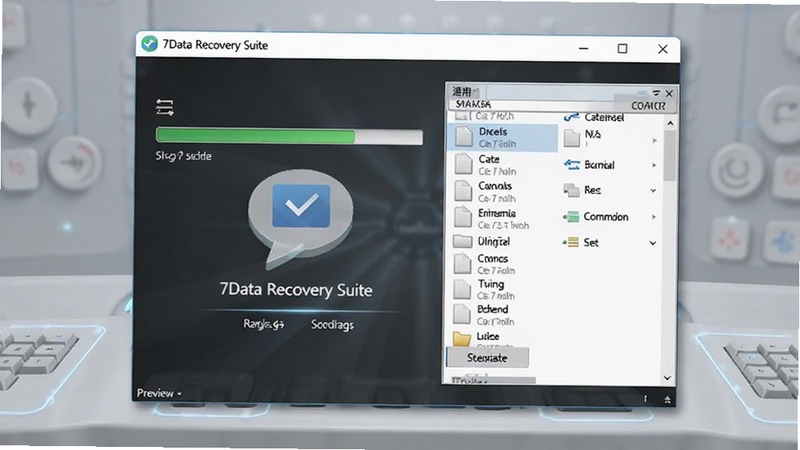Select the Cate file icon

point(463,164)
